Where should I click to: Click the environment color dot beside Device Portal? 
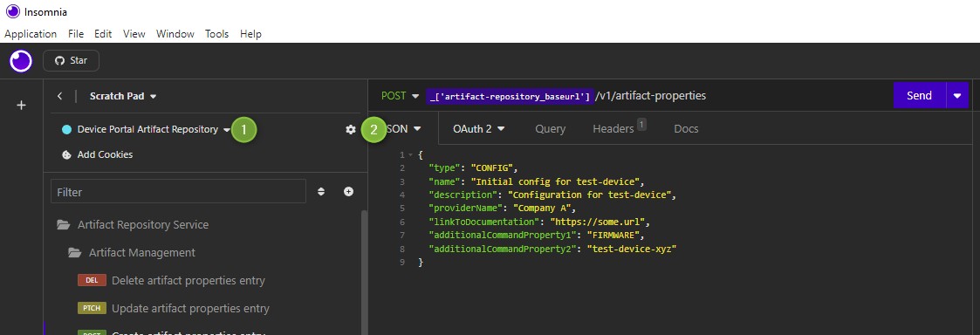click(66, 130)
